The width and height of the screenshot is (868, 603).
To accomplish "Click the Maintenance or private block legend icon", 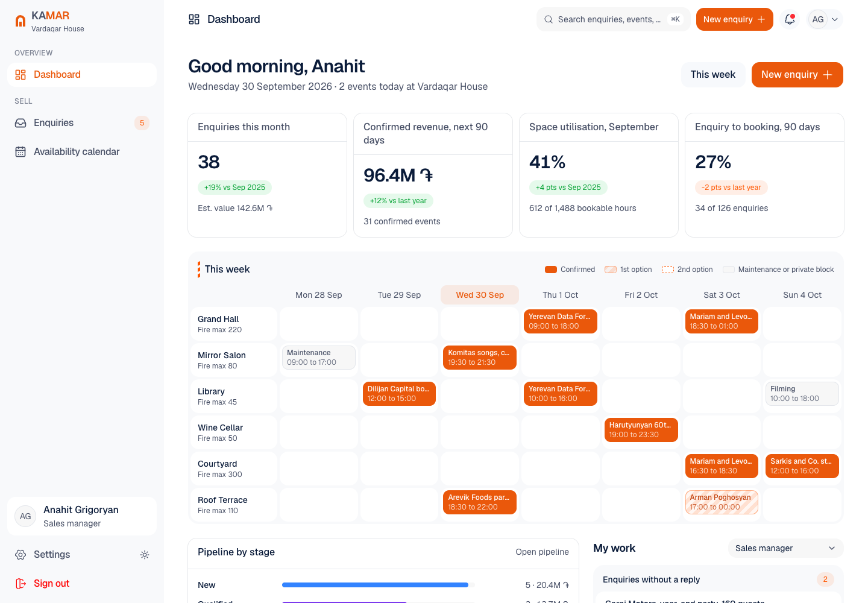I will point(729,270).
